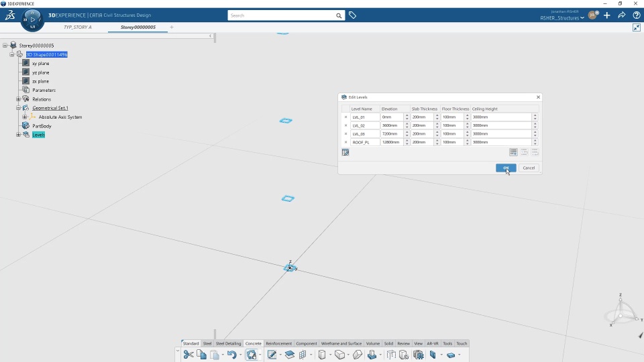
Task: Click the Copy icon in toolbar
Action: coord(201,355)
